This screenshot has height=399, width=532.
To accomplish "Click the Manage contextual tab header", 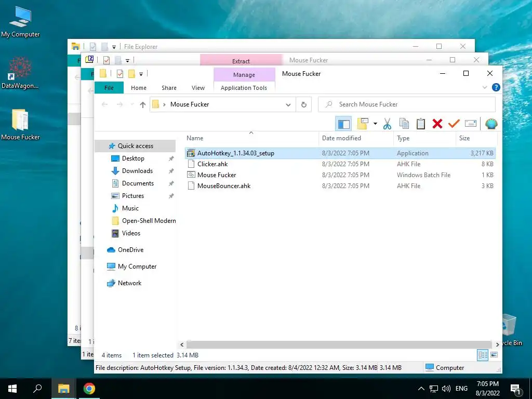I will (244, 75).
